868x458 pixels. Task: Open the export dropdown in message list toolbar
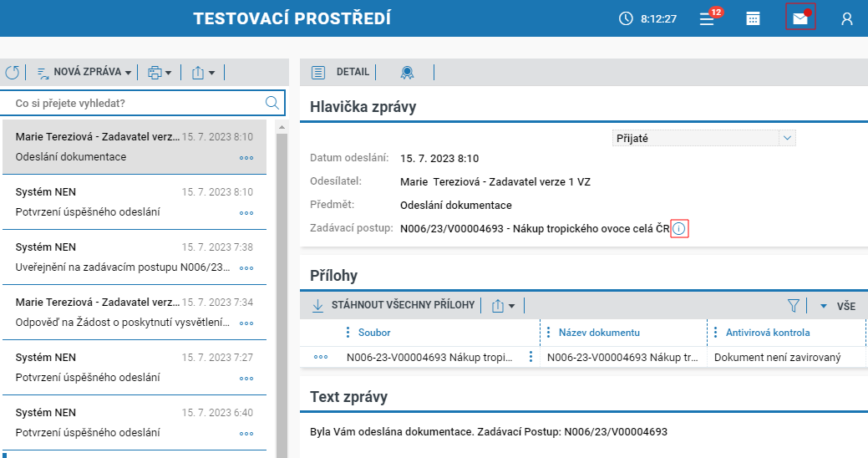coord(203,73)
